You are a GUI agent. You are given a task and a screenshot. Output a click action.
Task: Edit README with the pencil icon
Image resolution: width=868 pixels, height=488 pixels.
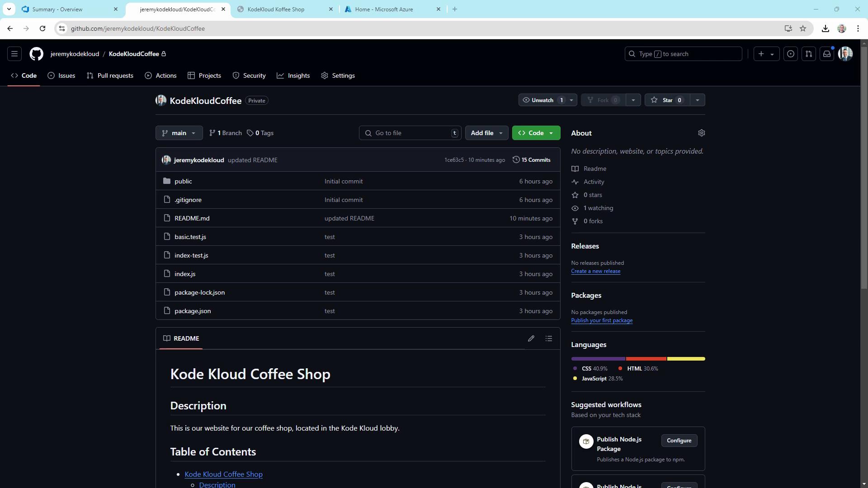(x=531, y=338)
